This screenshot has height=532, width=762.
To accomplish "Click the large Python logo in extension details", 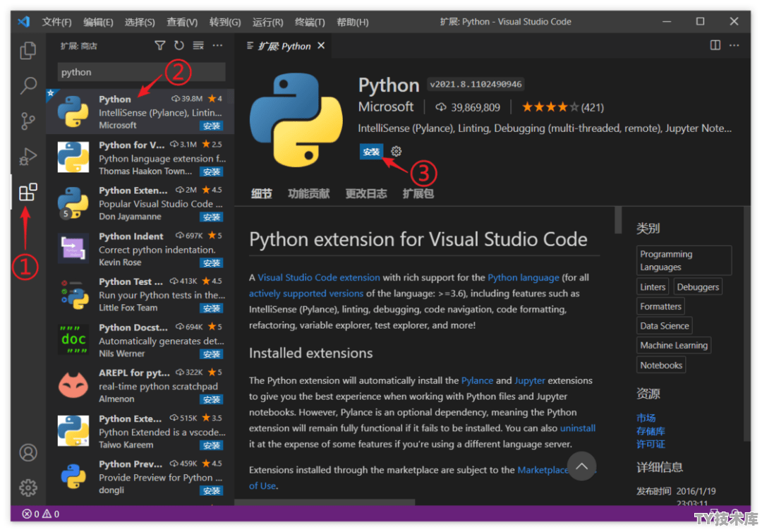I will coord(296,120).
